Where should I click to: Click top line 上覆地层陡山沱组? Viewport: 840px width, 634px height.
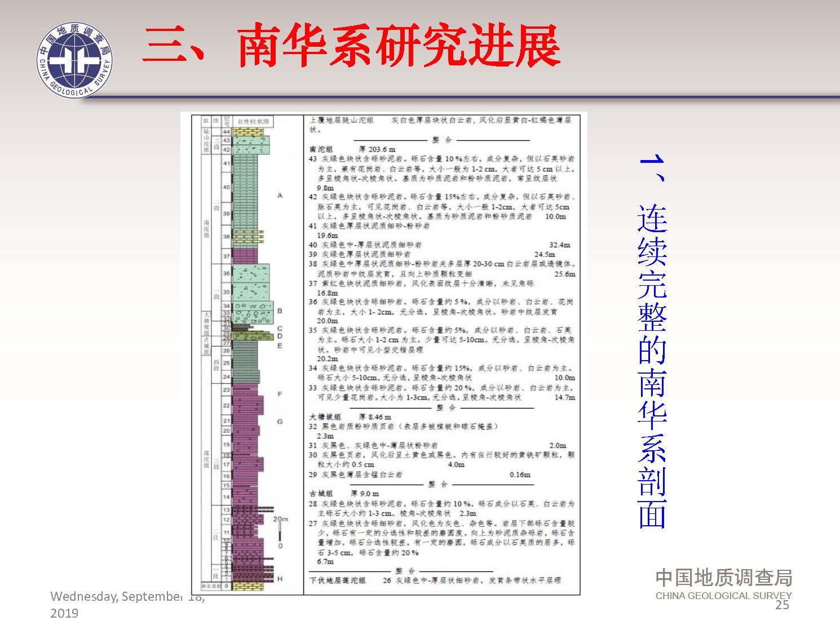click(342, 120)
